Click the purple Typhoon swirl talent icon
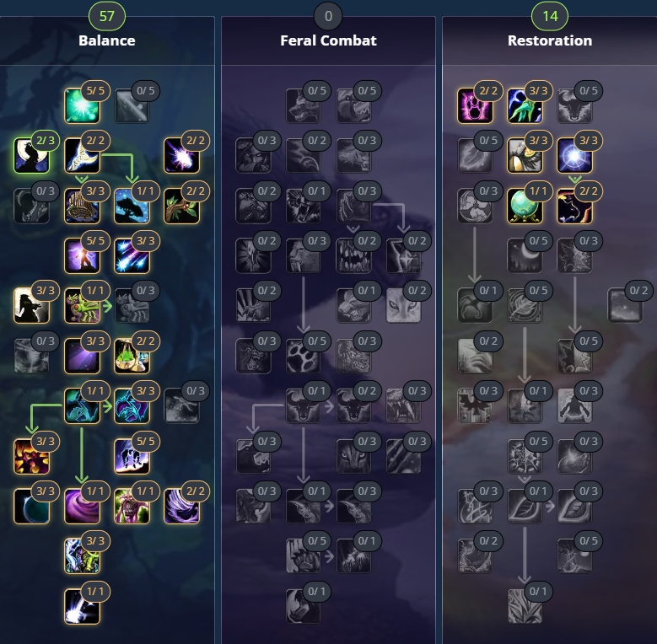 [x=82, y=506]
